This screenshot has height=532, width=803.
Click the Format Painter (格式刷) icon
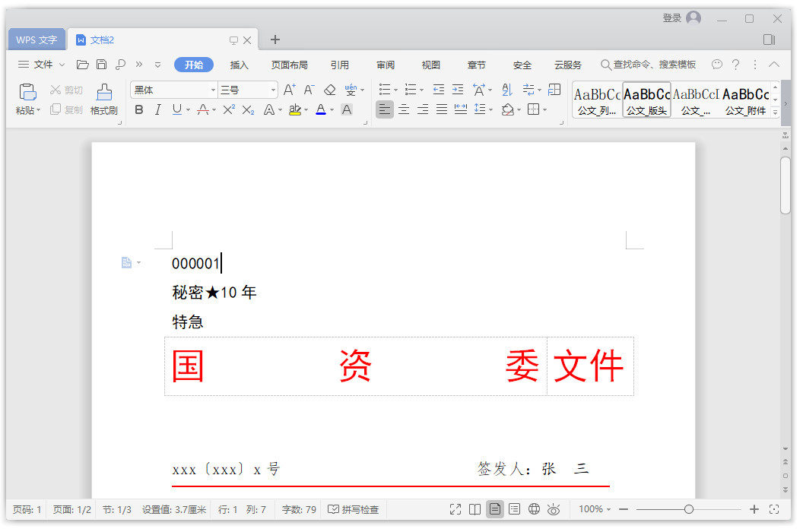[x=103, y=93]
